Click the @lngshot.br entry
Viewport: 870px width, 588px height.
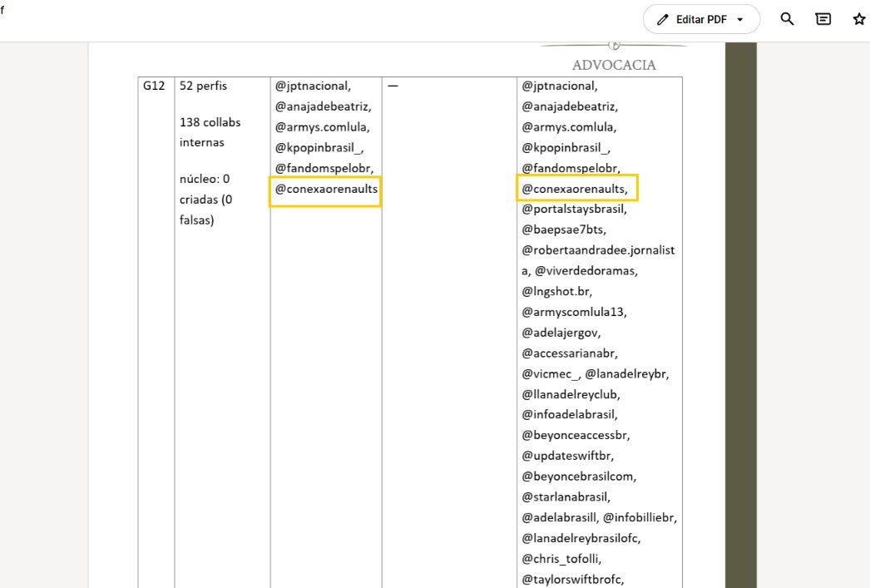[x=556, y=291]
